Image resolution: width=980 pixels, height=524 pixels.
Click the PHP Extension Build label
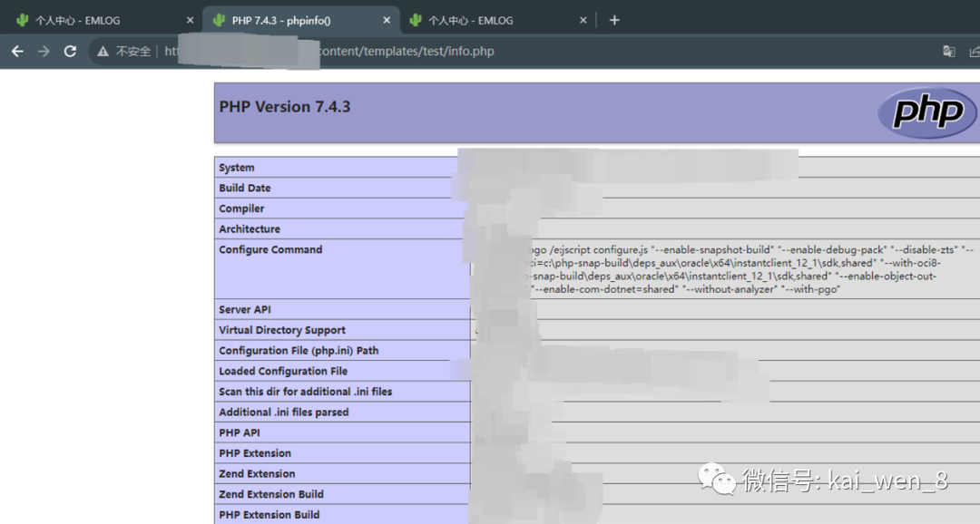tap(269, 515)
